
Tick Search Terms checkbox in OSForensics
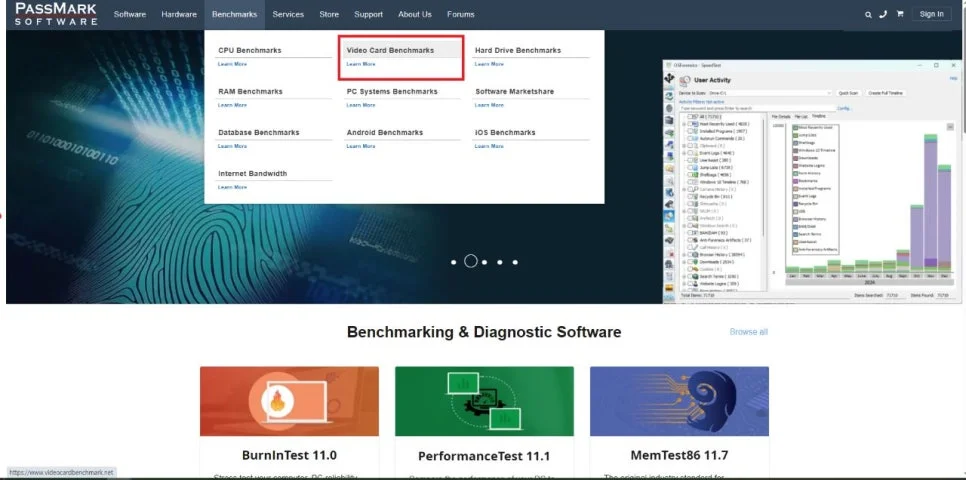tap(691, 277)
